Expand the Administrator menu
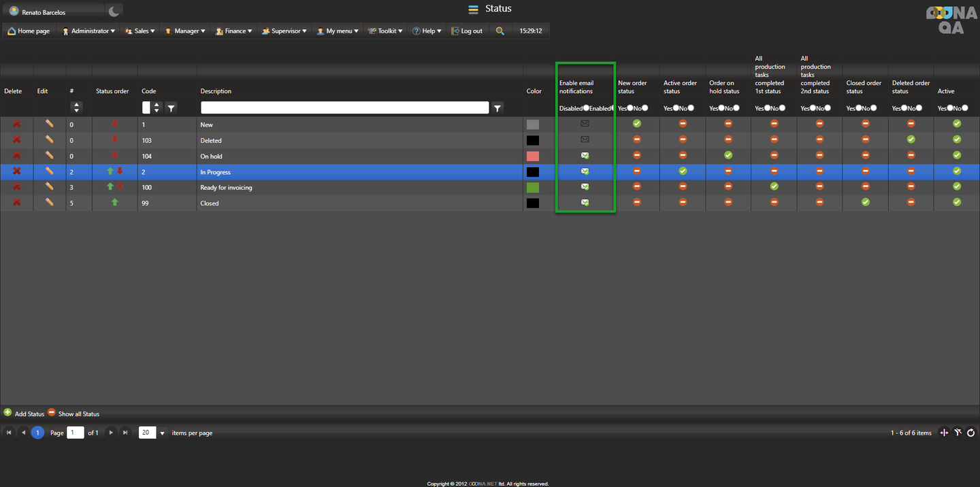Screen dimensions: 980x487 tap(89, 31)
